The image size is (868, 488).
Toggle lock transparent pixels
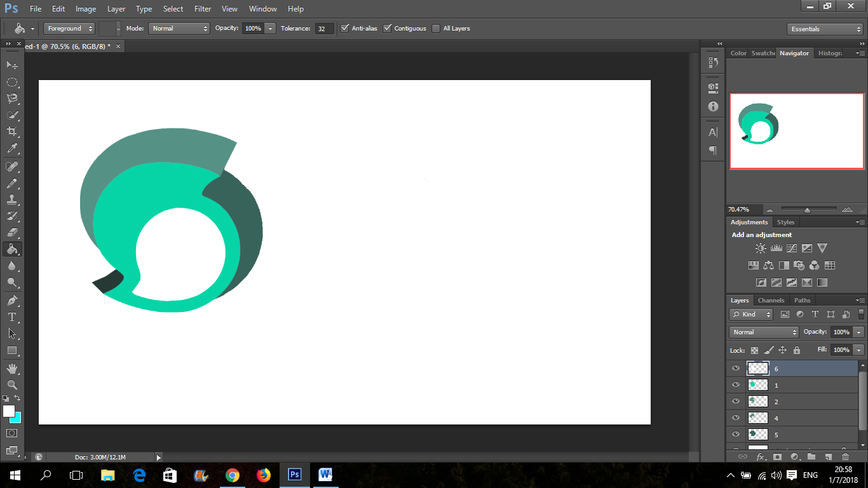click(754, 350)
